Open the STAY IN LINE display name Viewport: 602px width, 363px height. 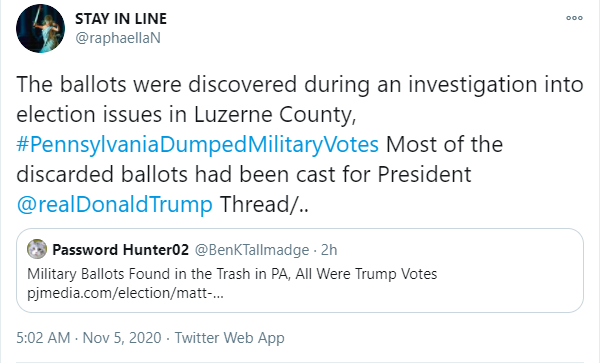tap(121, 19)
